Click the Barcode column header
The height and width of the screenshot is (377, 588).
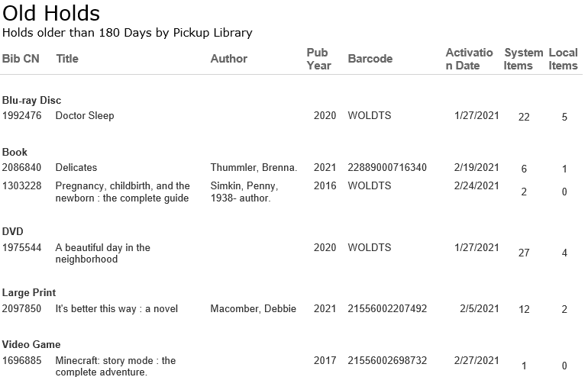click(370, 59)
